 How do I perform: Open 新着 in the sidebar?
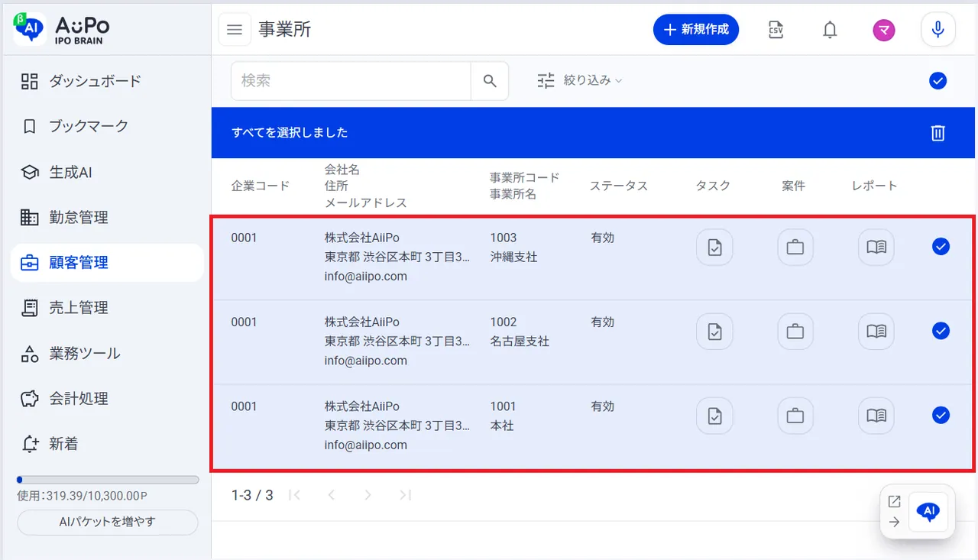tap(107, 444)
